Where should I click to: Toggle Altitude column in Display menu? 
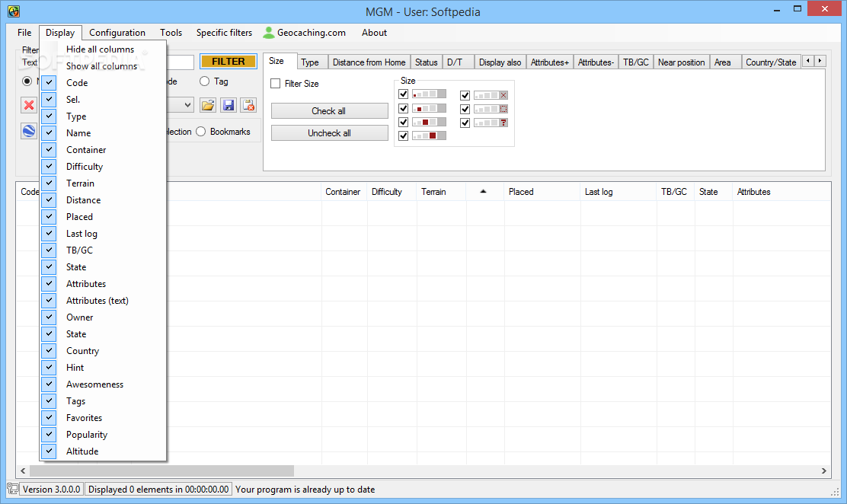(103, 451)
